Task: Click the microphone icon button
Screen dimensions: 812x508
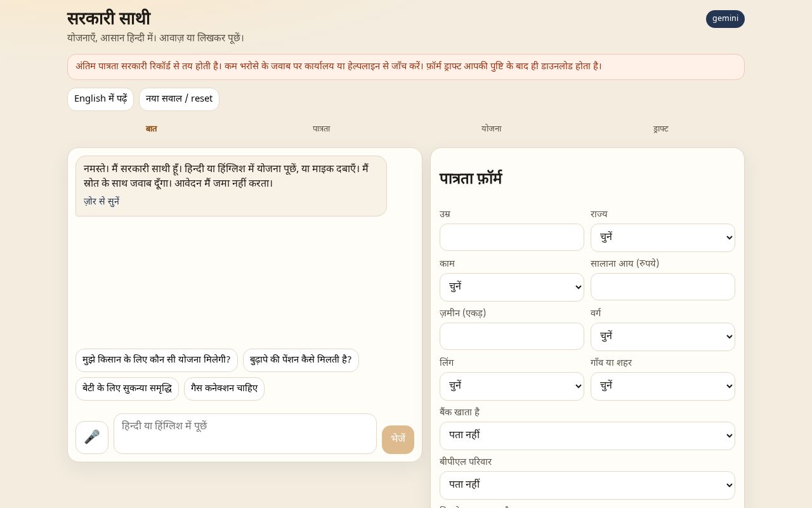Action: 92,437
